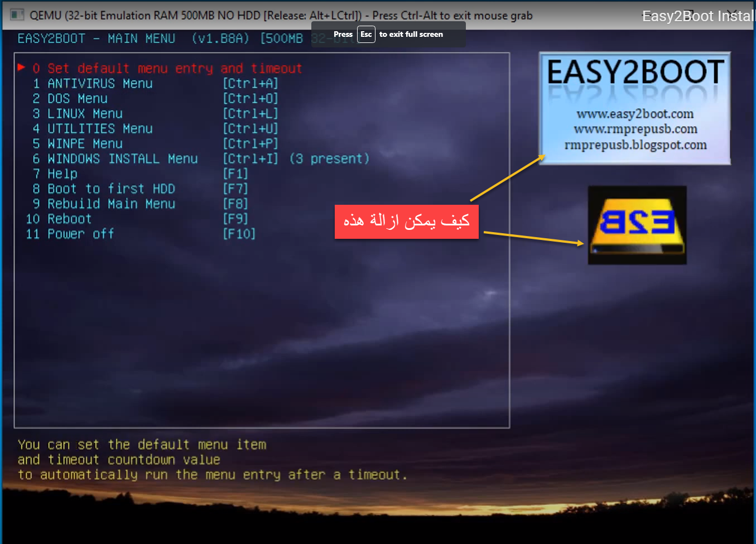Open the WINPE Menu entry
The height and width of the screenshot is (544, 756).
click(x=78, y=144)
